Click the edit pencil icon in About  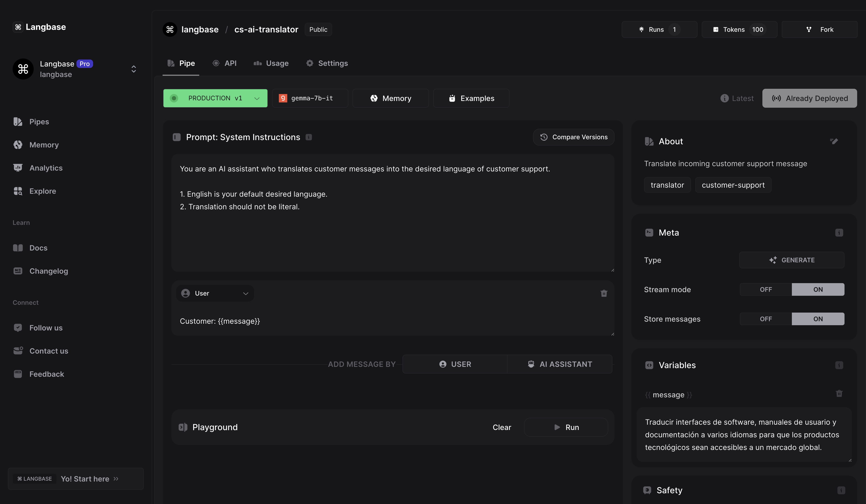[x=834, y=141]
